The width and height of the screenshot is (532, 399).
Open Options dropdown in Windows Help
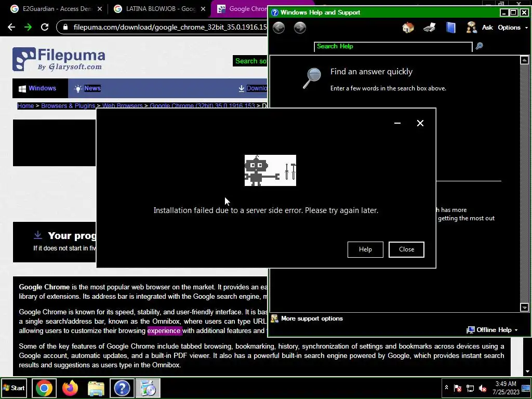pyautogui.click(x=513, y=28)
